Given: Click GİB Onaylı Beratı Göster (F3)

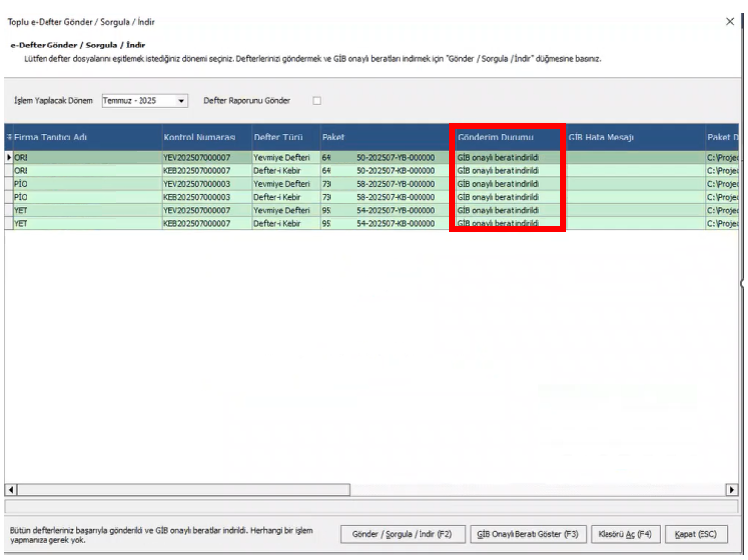Looking at the screenshot, I should 527,534.
